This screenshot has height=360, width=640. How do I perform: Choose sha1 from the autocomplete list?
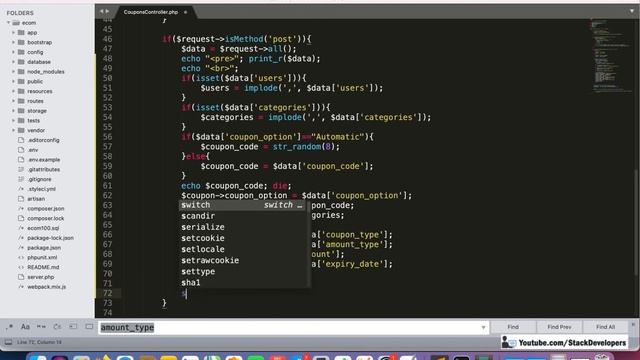click(x=243, y=282)
